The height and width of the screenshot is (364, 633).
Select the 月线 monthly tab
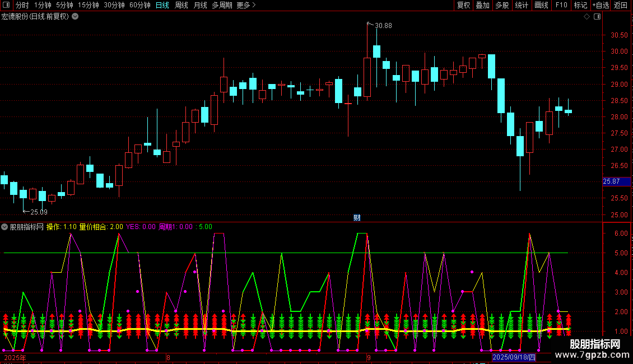pos(200,5)
